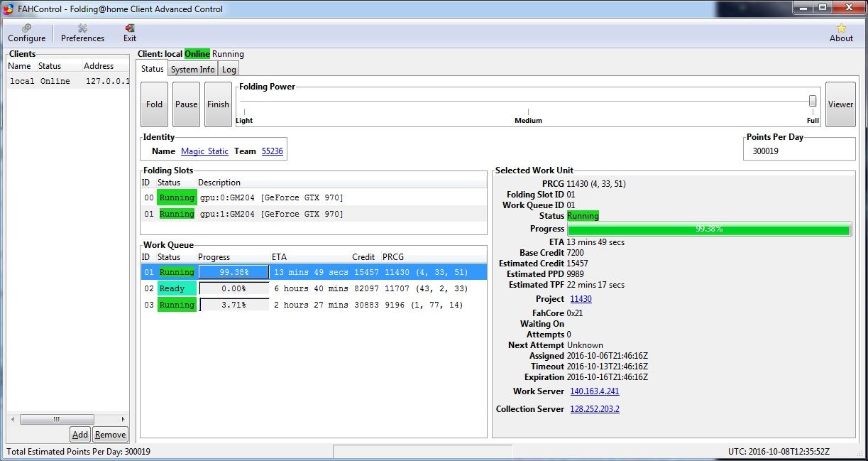Open the Log tab
Viewport: 868px width, 461px height.
tap(229, 69)
